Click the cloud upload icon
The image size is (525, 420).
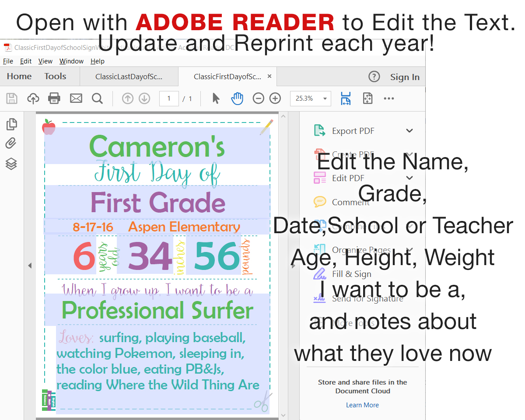point(33,98)
